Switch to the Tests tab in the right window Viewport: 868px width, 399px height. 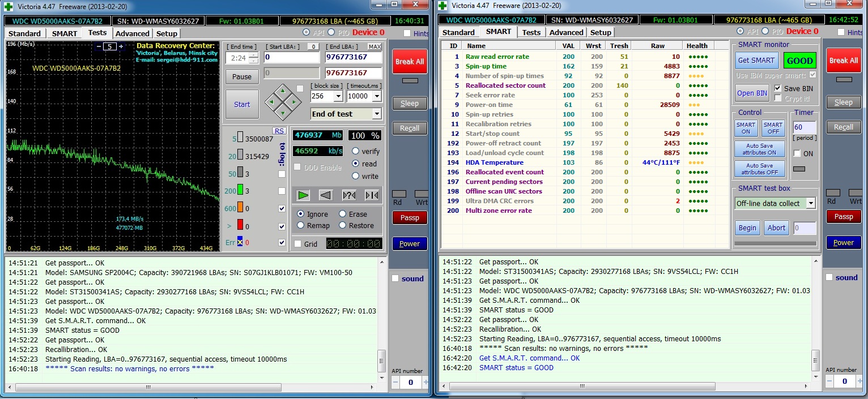pyautogui.click(x=531, y=32)
